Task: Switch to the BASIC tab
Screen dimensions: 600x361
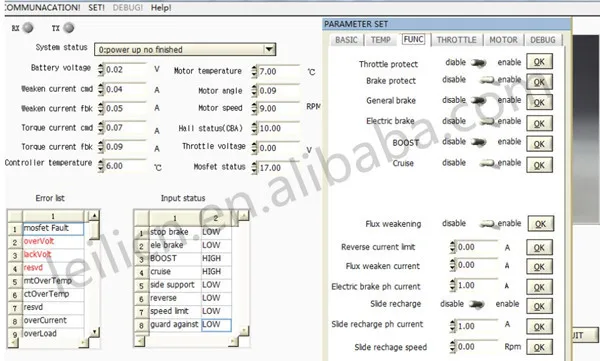Action: [346, 40]
